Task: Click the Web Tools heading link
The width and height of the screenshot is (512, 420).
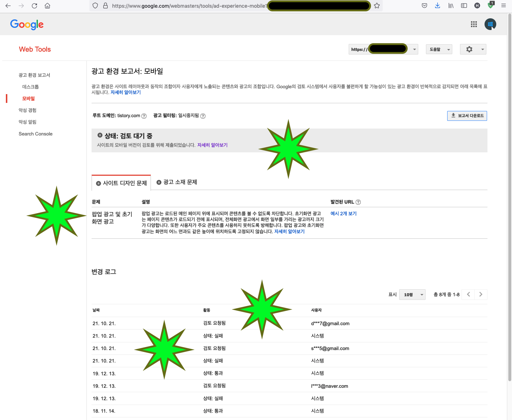Action: pos(35,49)
